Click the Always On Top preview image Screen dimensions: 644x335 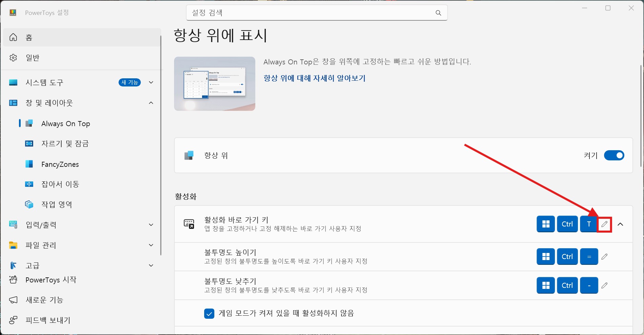point(215,84)
